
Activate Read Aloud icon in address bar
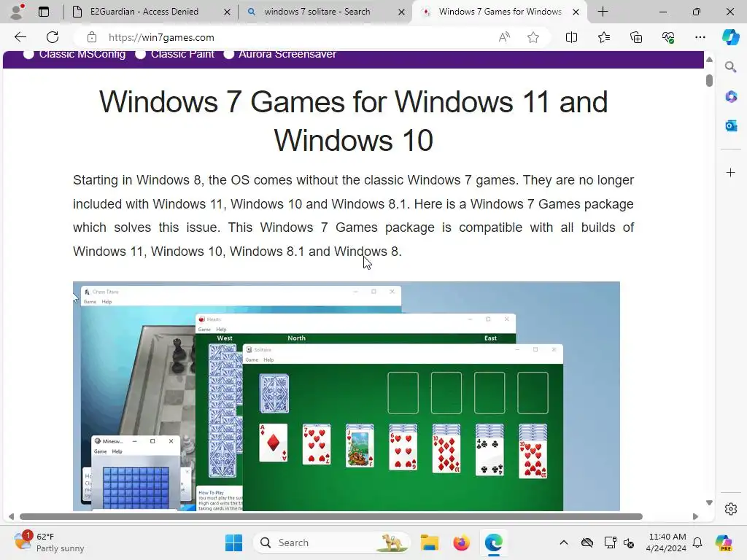tap(504, 37)
